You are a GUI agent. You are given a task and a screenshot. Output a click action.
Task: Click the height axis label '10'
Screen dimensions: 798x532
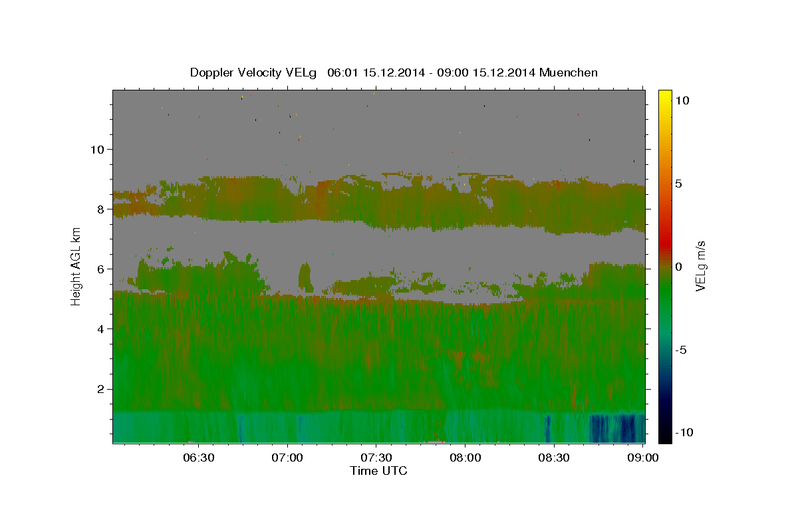pos(96,149)
